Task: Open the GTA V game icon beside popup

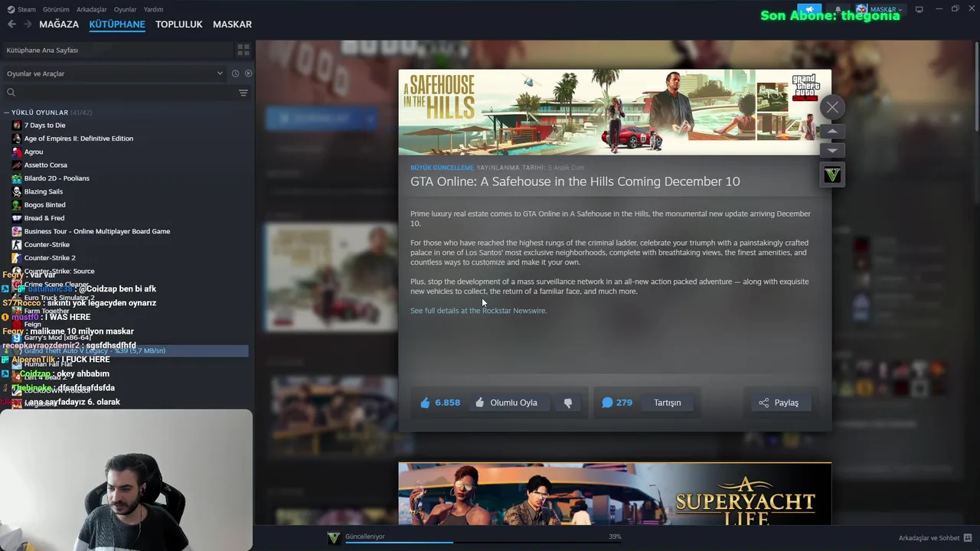Action: [x=832, y=175]
